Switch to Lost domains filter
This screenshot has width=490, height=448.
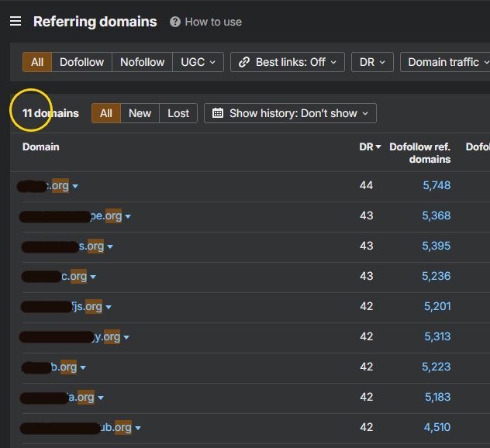coord(178,113)
